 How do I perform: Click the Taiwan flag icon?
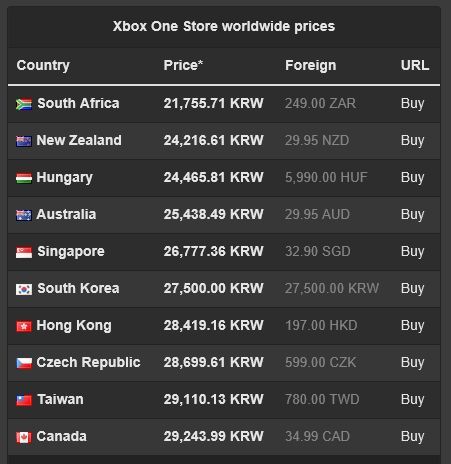pyautogui.click(x=24, y=400)
